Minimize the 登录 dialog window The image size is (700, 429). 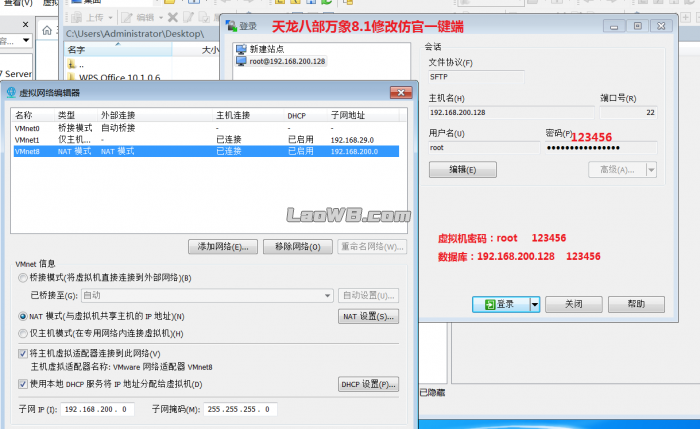[x=614, y=26]
